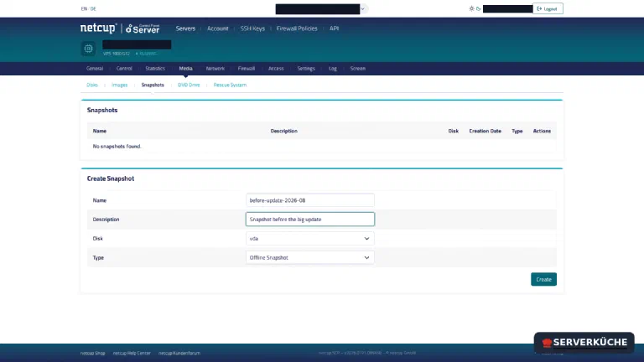Open the Type dropdown showing Offline Snapshot
The image size is (644, 362).
click(310, 258)
